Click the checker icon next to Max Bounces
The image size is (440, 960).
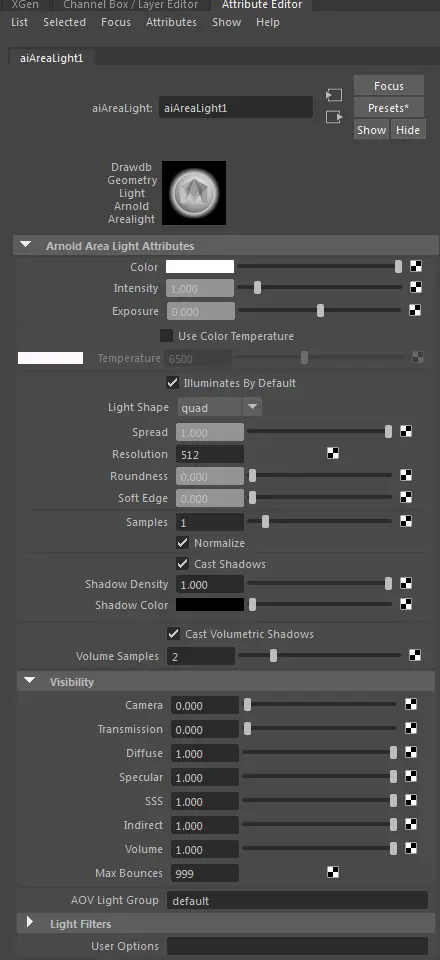332,872
